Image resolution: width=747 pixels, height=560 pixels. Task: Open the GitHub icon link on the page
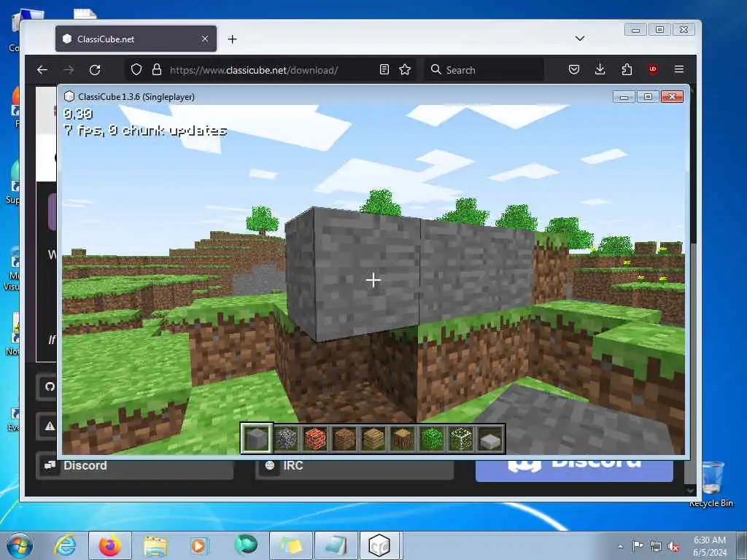50,386
